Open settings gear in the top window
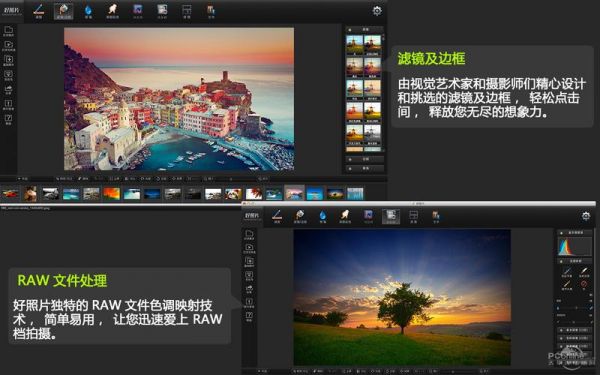The image size is (600, 375). pyautogui.click(x=377, y=11)
